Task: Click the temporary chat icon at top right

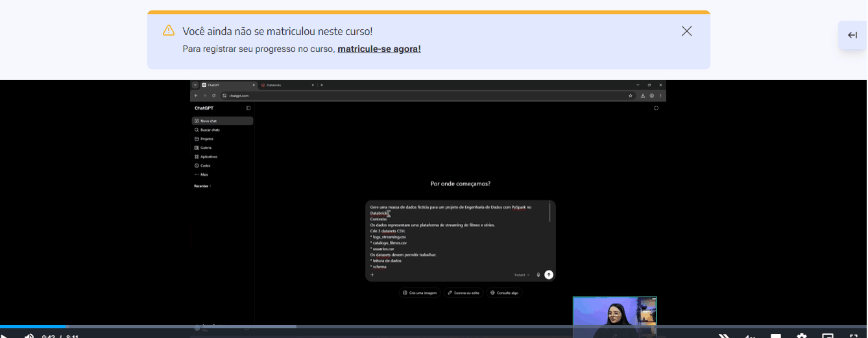Action: [x=656, y=108]
